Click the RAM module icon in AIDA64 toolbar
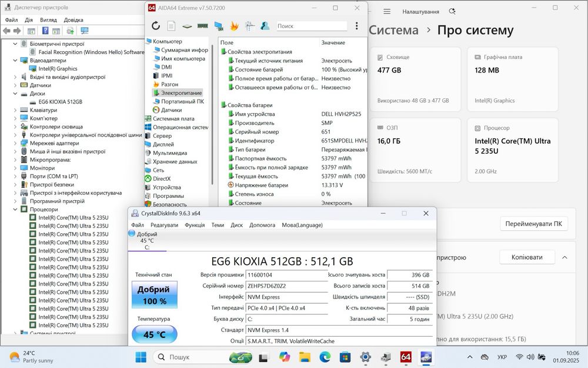588x368 pixels. (x=202, y=25)
